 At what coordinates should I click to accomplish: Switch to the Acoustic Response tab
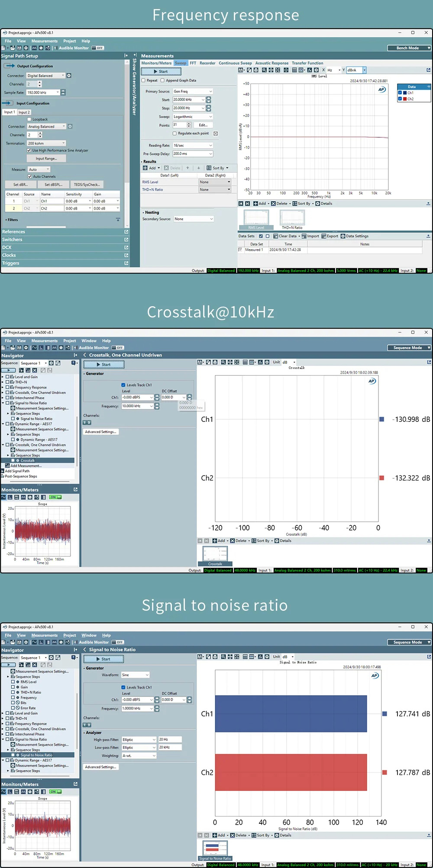pyautogui.click(x=271, y=63)
